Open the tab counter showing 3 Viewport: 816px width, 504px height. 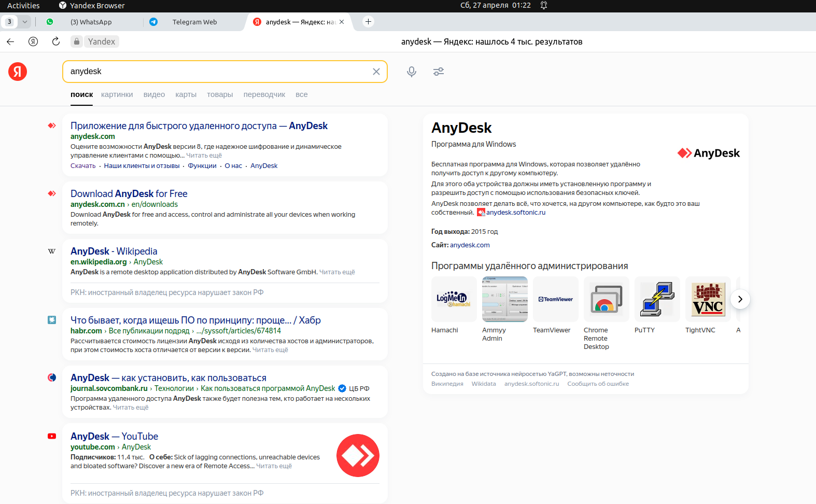click(9, 22)
